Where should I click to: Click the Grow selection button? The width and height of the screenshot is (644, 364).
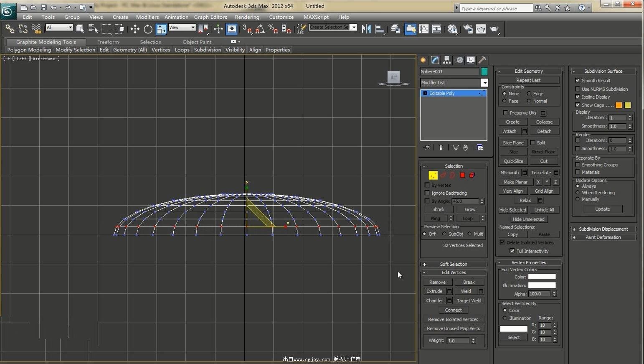(470, 209)
